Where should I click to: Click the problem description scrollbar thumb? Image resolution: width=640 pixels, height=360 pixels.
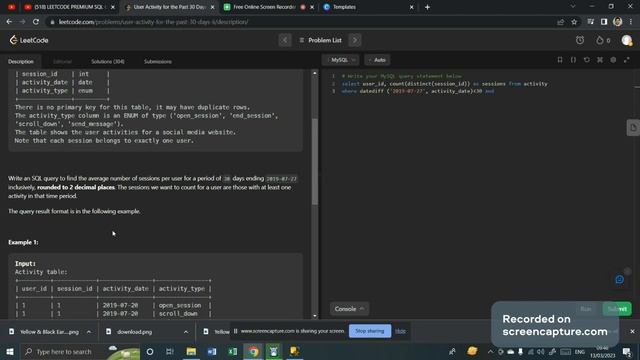click(315, 161)
